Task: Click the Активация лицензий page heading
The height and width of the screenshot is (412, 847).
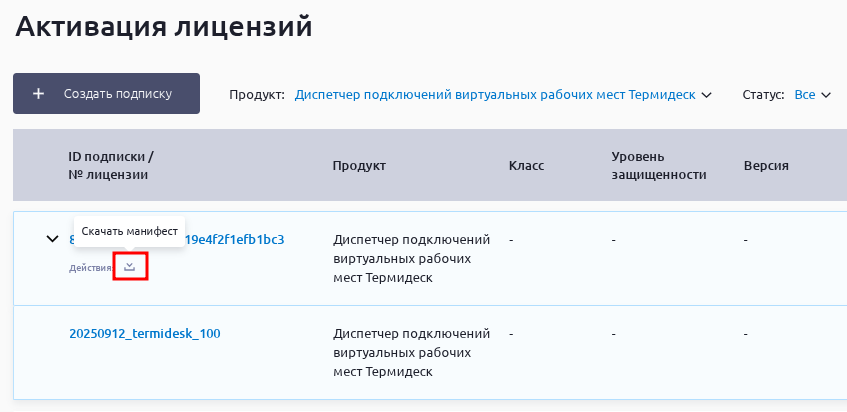Action: 164,26
